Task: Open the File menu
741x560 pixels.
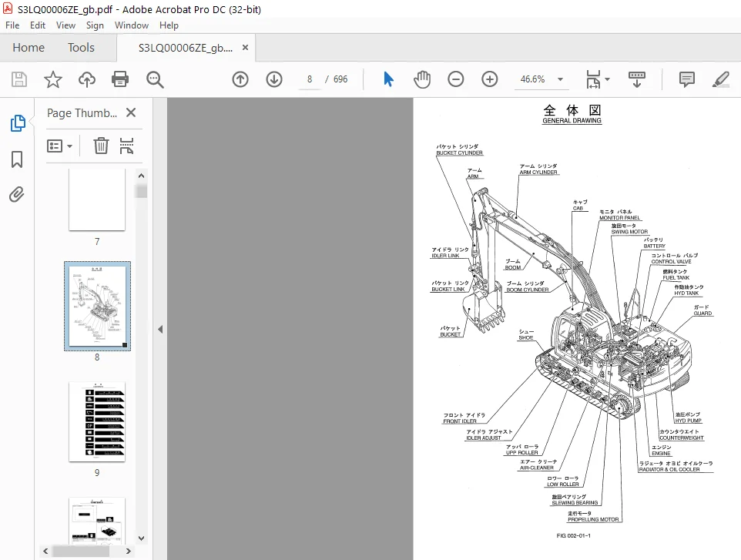Action: (x=12, y=25)
